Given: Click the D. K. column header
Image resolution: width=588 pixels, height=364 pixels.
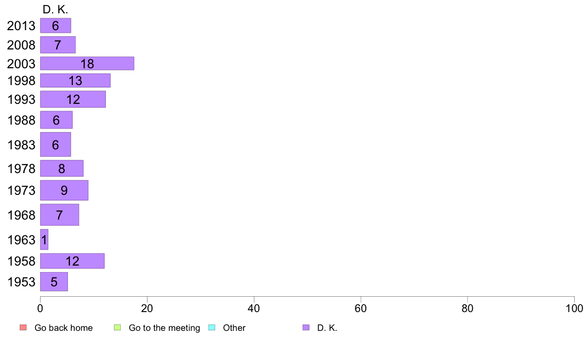Looking at the screenshot, I should (x=55, y=9).
